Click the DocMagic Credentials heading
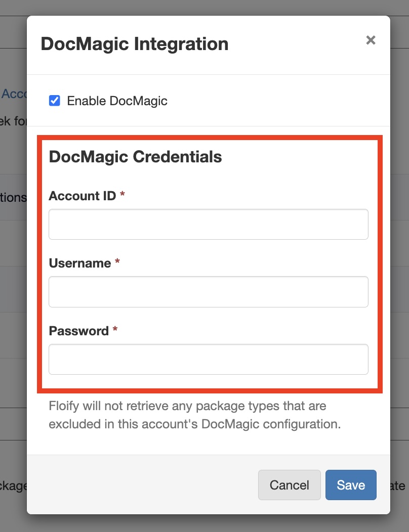 click(x=135, y=157)
